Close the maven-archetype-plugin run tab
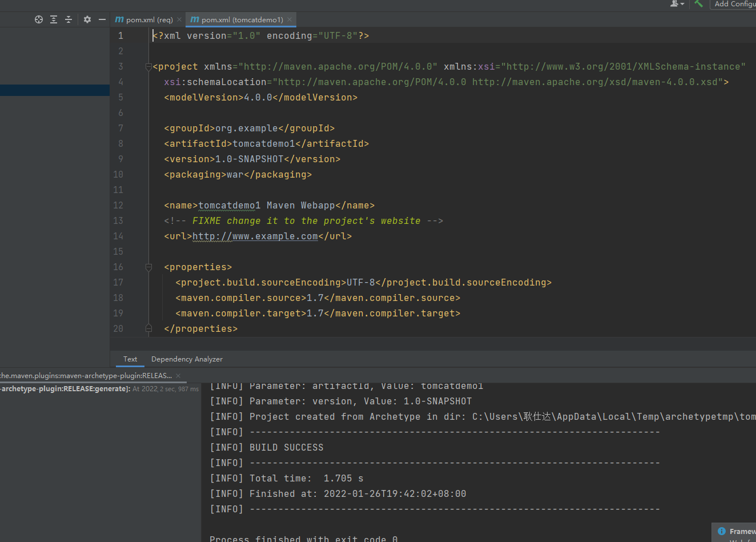The width and height of the screenshot is (756, 542). point(178,376)
